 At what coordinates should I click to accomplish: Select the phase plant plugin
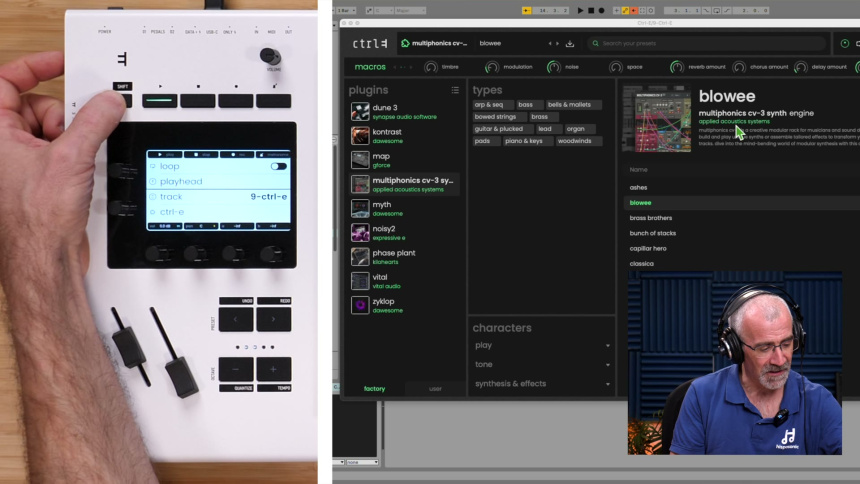click(405, 256)
